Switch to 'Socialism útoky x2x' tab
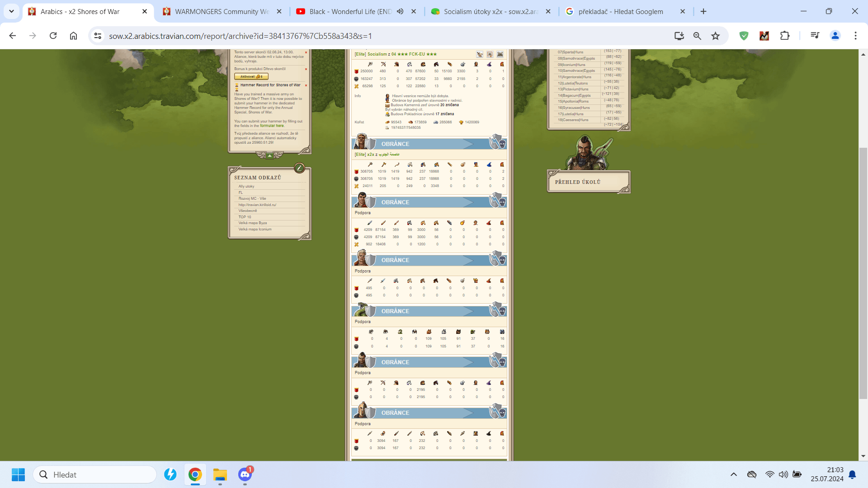The image size is (868, 488). click(x=491, y=11)
